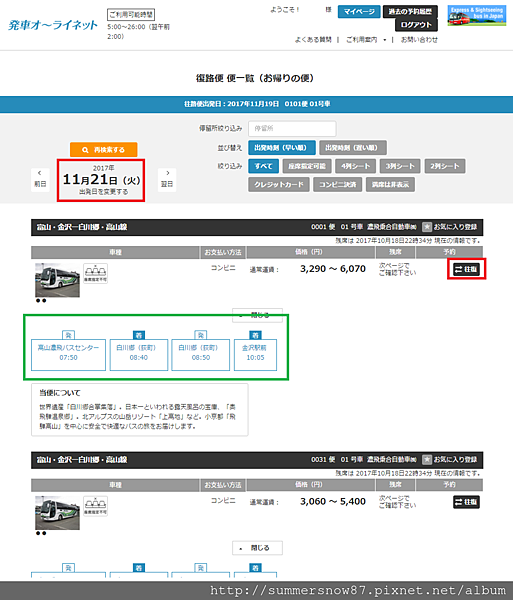
Task: Open よくある質問 link
Action: (313, 40)
